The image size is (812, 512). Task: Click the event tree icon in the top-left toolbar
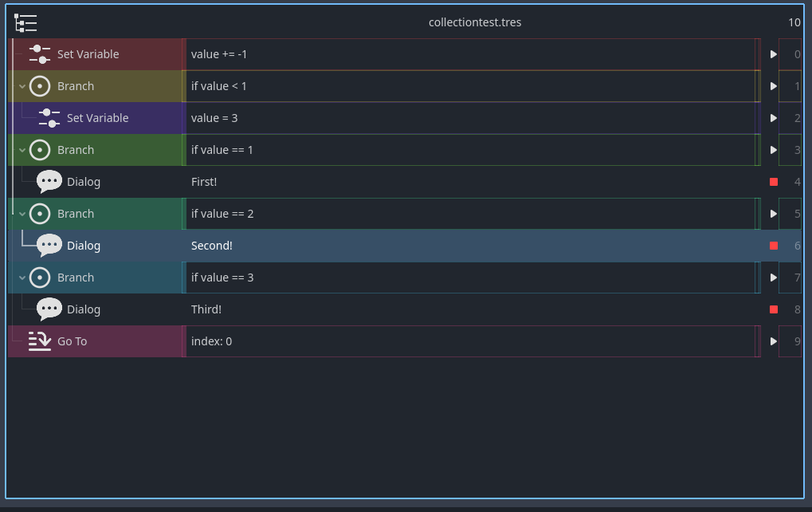25,22
